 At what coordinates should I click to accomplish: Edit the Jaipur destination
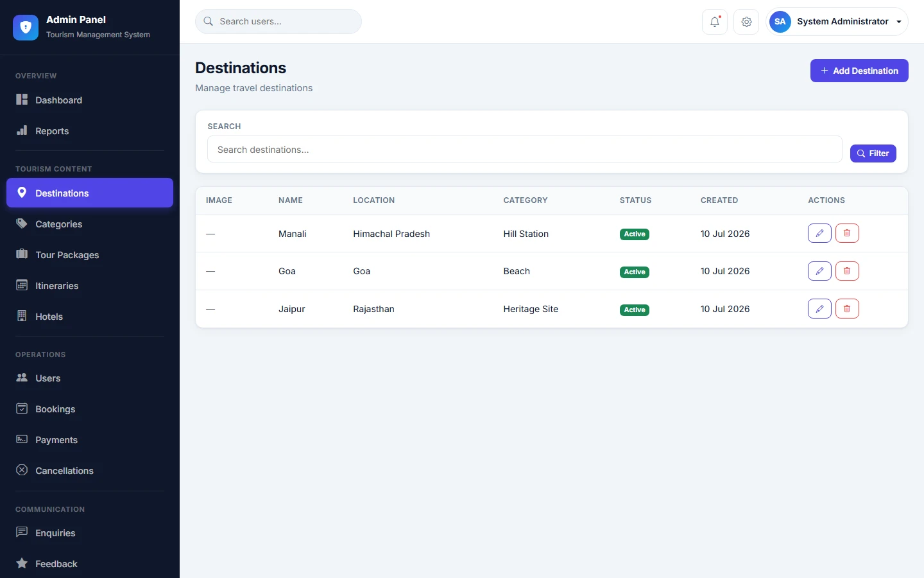[819, 309]
